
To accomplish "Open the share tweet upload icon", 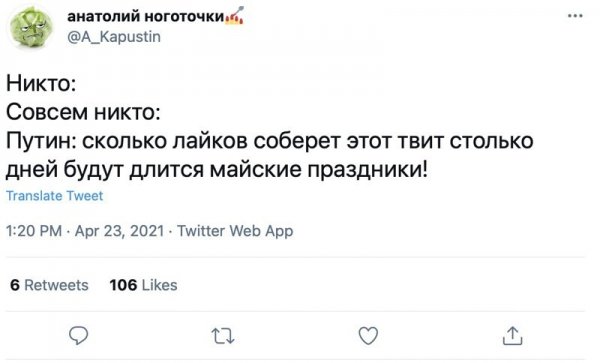I will pos(512,335).
